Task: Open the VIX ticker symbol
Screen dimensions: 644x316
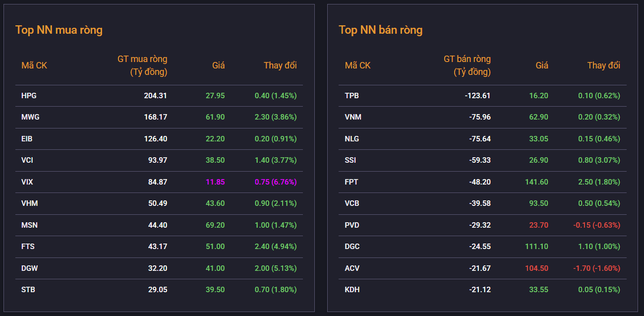Action: click(x=27, y=182)
